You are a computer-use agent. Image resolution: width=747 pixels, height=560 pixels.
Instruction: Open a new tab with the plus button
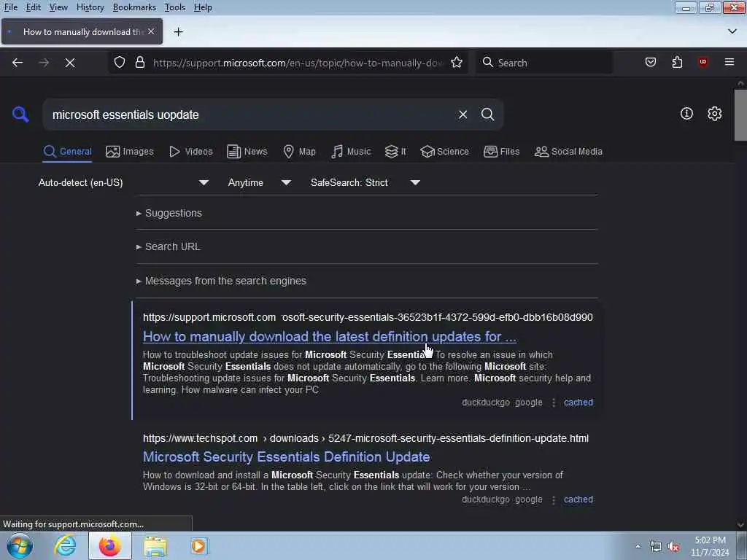click(x=179, y=32)
